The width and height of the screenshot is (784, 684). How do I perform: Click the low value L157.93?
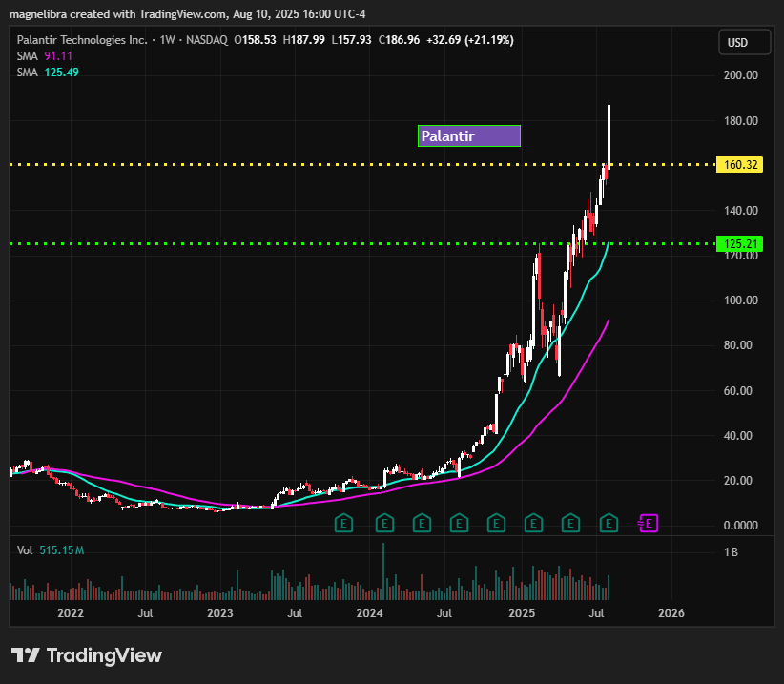(x=352, y=40)
